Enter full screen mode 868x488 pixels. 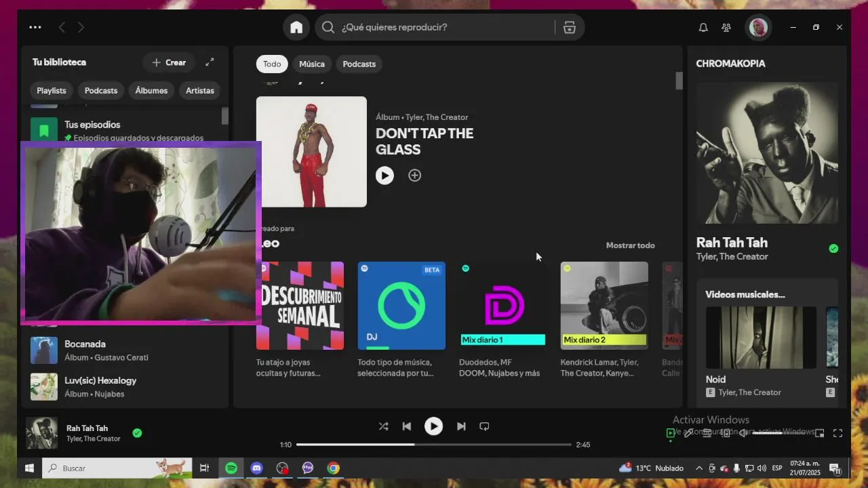pos(837,433)
